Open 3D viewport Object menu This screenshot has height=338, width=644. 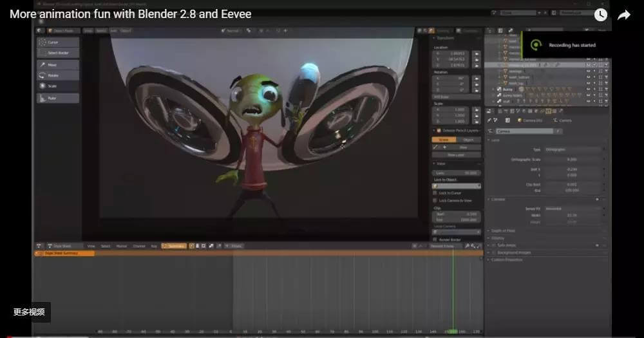(x=126, y=30)
